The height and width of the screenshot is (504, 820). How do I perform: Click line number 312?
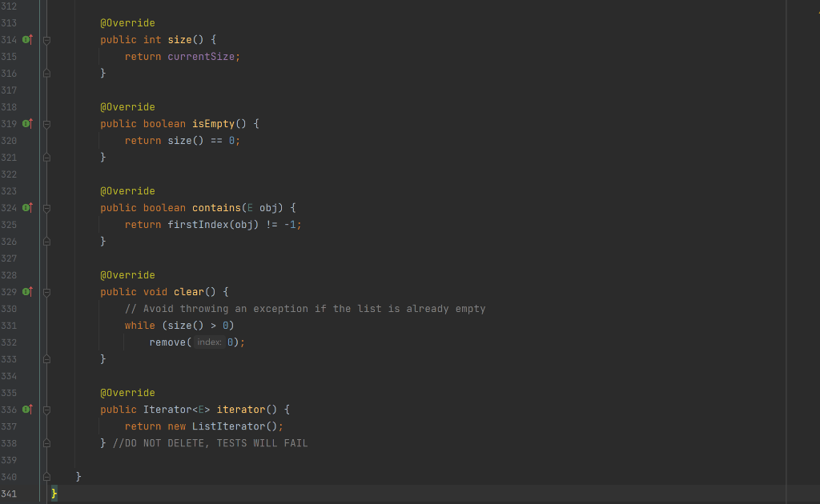(9, 6)
